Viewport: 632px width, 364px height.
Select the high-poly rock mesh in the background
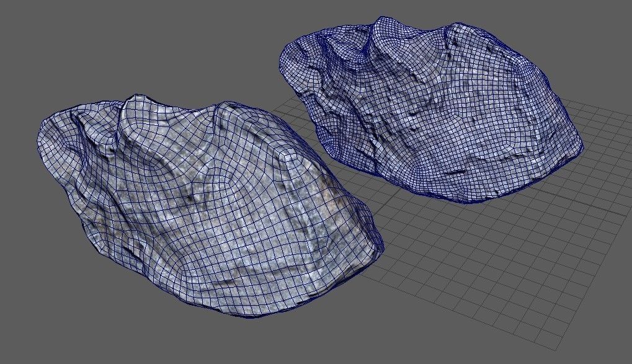pyautogui.click(x=431, y=110)
